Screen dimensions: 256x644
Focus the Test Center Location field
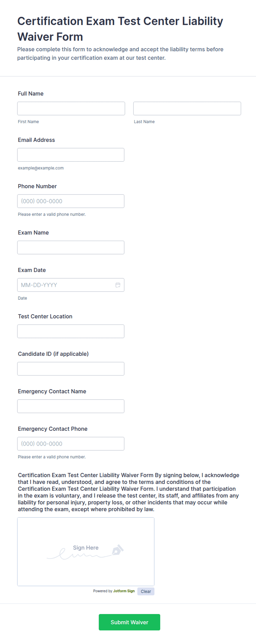point(71,331)
